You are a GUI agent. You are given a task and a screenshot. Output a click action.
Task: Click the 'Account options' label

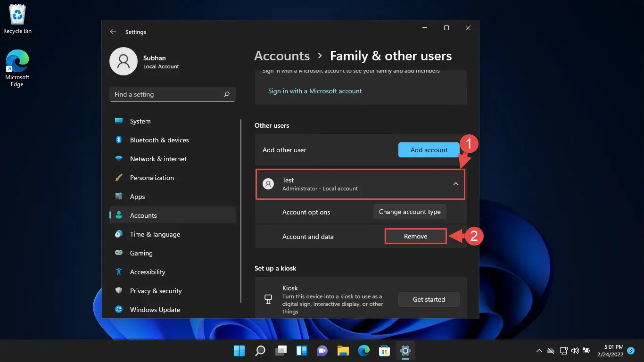306,212
